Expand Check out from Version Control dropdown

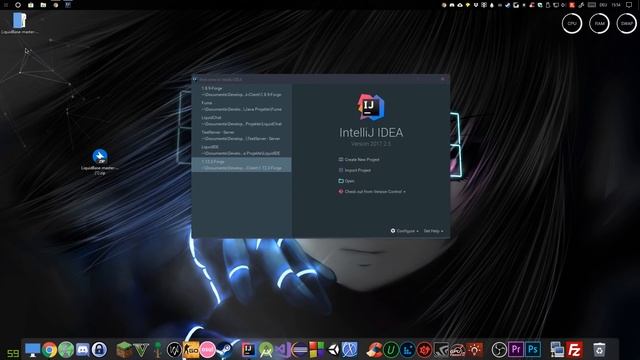click(375, 191)
